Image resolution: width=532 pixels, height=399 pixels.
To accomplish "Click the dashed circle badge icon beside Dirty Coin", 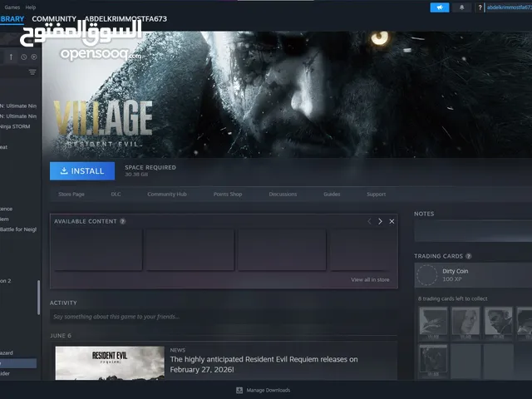I will [x=426, y=275].
